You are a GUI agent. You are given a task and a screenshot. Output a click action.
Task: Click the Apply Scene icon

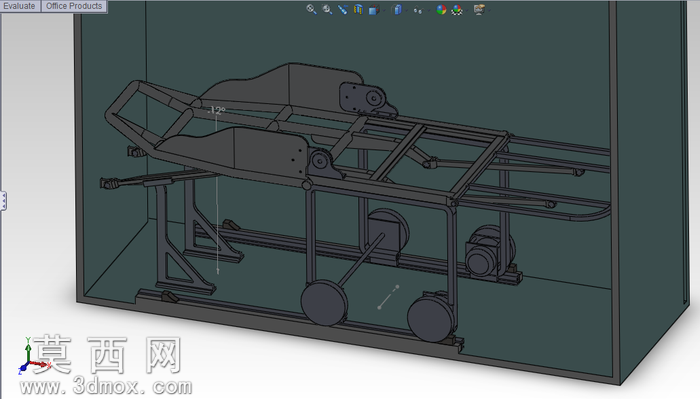click(457, 10)
